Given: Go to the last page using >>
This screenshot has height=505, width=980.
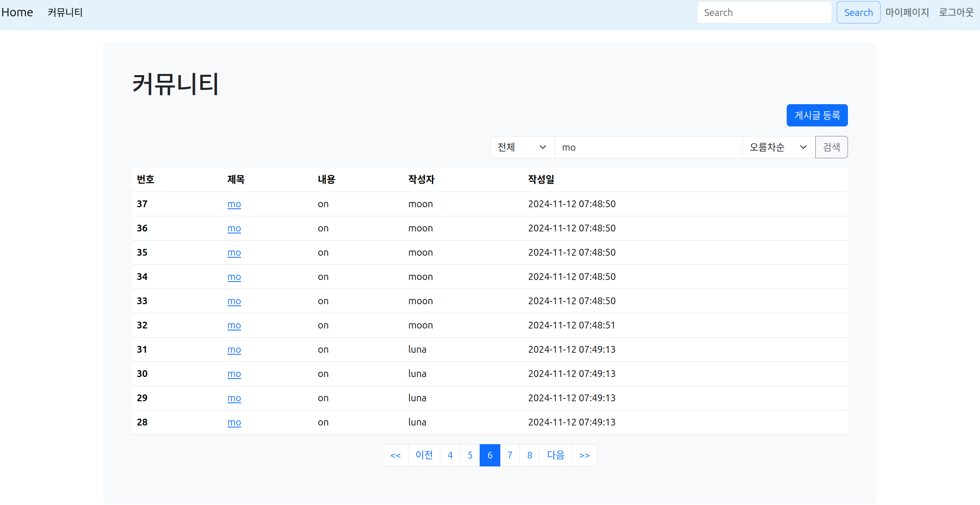Looking at the screenshot, I should point(584,455).
